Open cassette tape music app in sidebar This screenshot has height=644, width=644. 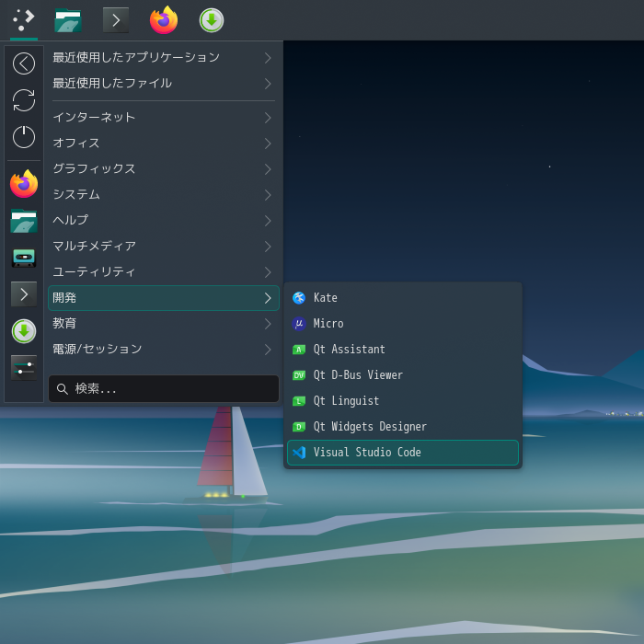click(24, 258)
